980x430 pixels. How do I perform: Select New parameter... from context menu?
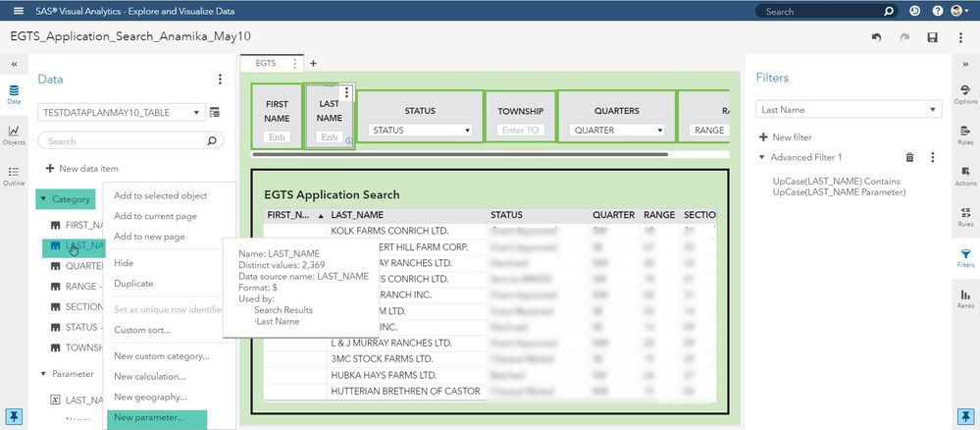pos(148,417)
